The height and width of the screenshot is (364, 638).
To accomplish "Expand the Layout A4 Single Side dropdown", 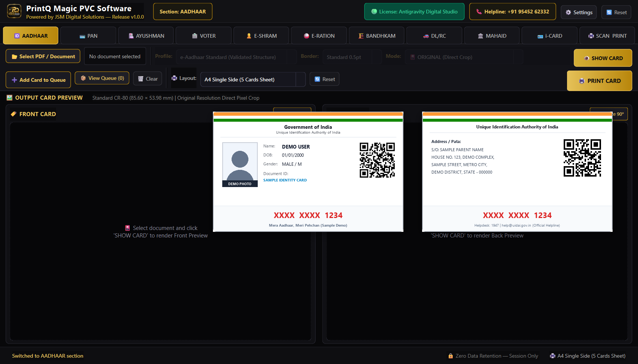I will (253, 80).
